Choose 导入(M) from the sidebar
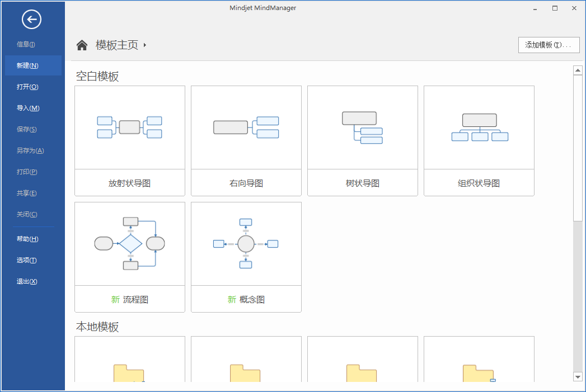586x392 pixels. point(27,108)
